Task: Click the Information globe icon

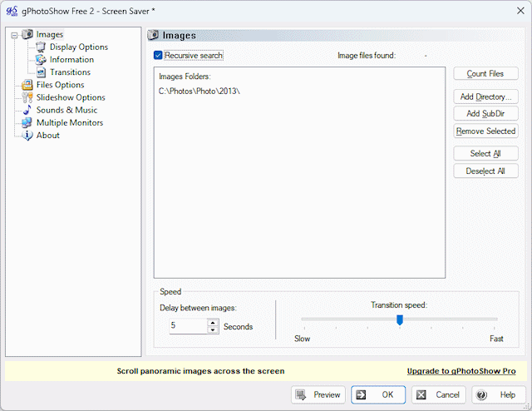Action: (x=41, y=59)
